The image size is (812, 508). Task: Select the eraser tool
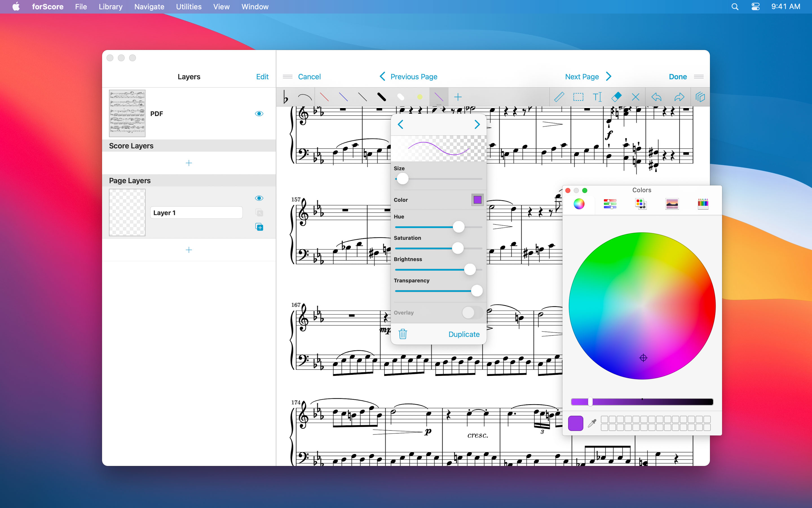[x=616, y=97]
